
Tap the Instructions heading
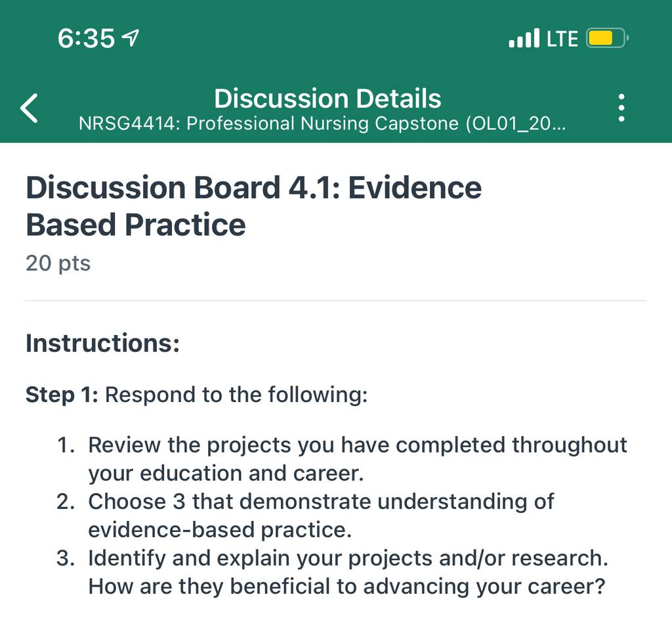pos(102,343)
